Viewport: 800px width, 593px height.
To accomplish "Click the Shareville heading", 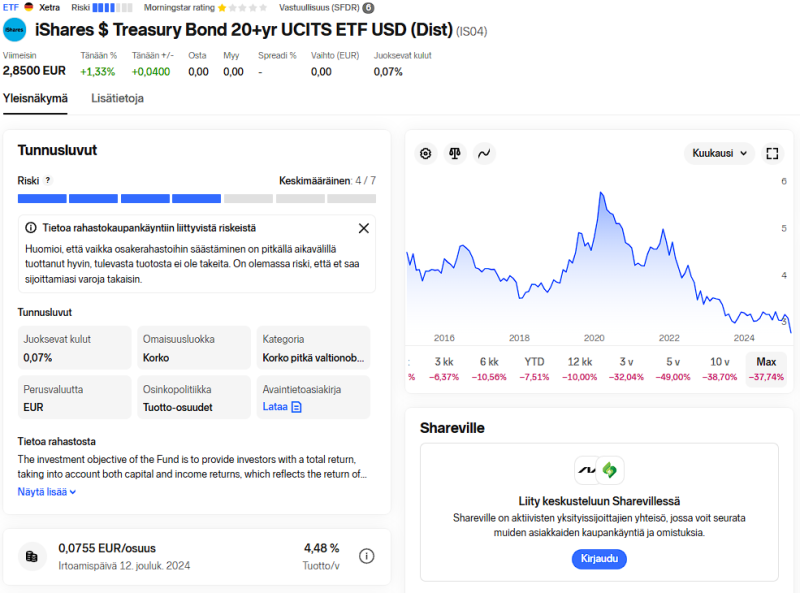I will [452, 428].
